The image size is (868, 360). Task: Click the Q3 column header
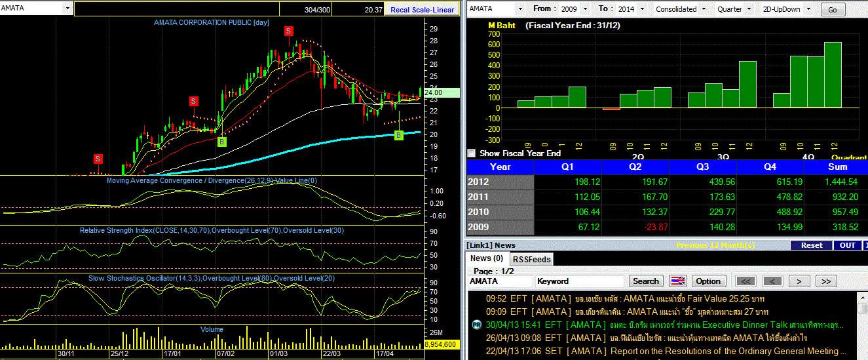click(703, 167)
